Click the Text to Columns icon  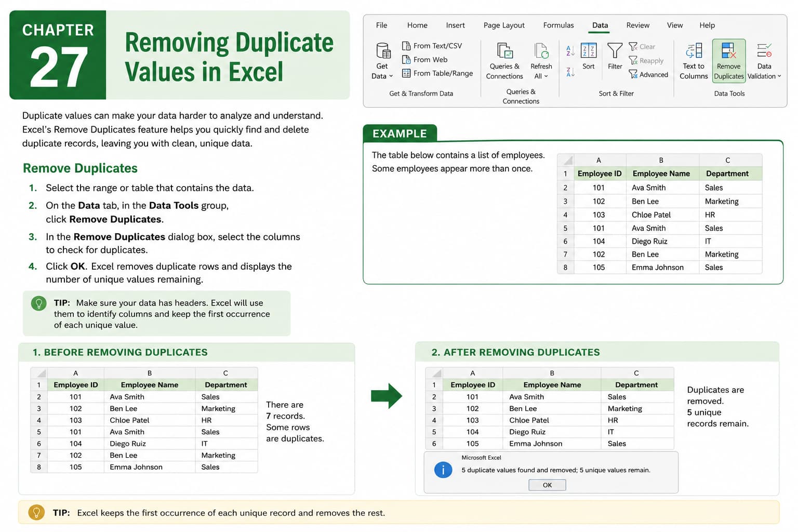694,50
